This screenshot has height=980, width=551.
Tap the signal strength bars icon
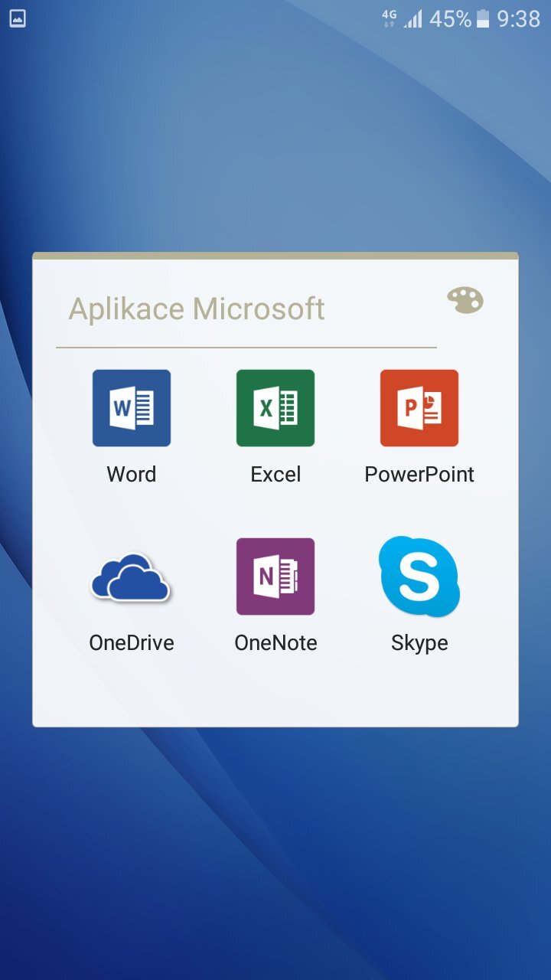click(x=413, y=18)
